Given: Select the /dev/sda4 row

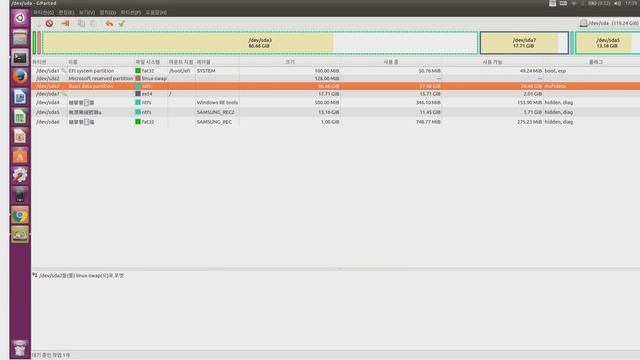Looking at the screenshot, I should point(336,102).
